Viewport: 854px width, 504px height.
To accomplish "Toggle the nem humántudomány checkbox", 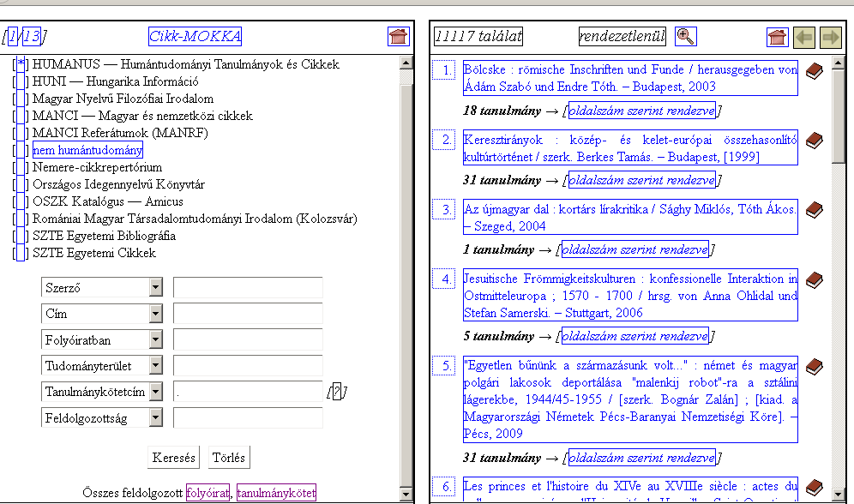I will pos(21,150).
